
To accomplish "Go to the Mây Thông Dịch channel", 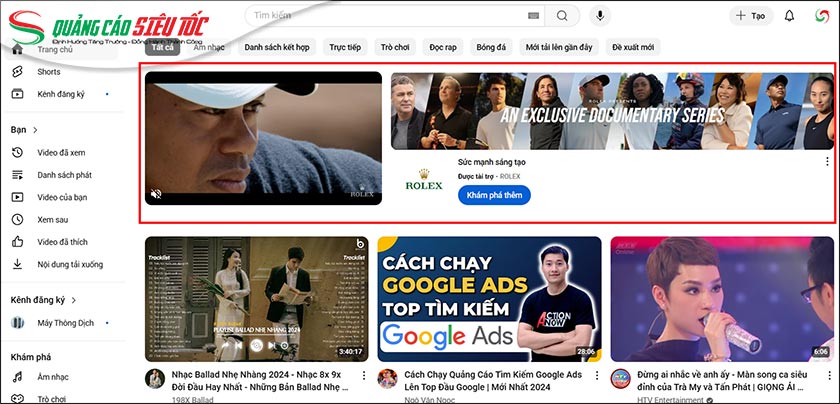I will click(65, 323).
